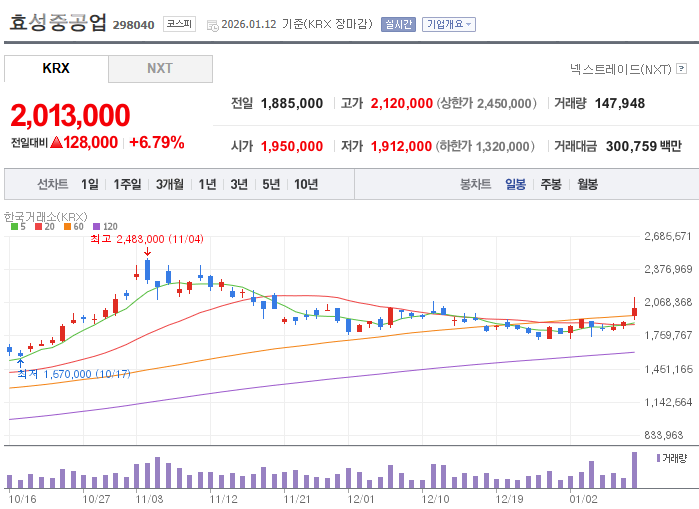Click the 최고 2,483,000 (11/04) chart label
Image resolution: width=699 pixels, height=509 pixels.
click(147, 239)
